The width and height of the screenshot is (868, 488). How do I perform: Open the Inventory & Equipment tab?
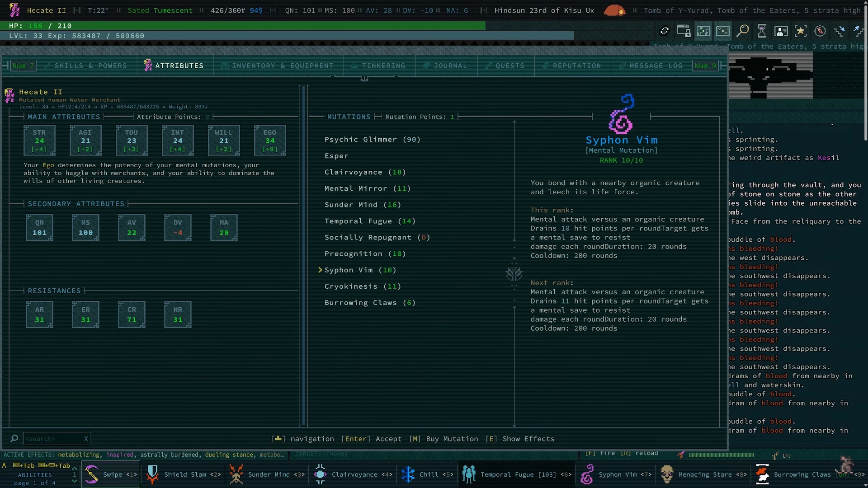282,66
